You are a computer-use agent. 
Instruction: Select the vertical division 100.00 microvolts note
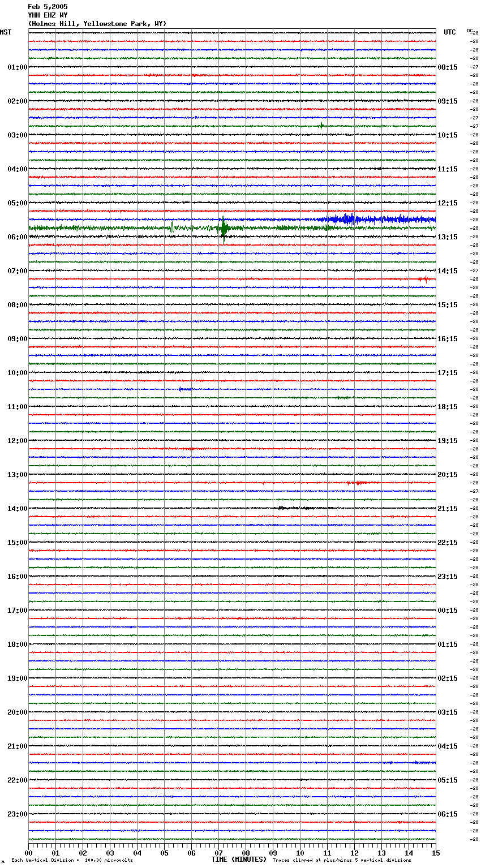(x=72, y=861)
